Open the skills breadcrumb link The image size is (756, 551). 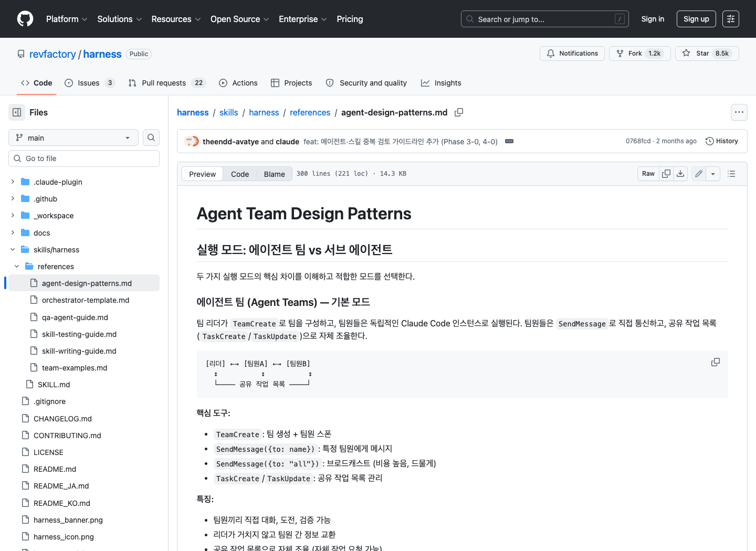pyautogui.click(x=229, y=112)
